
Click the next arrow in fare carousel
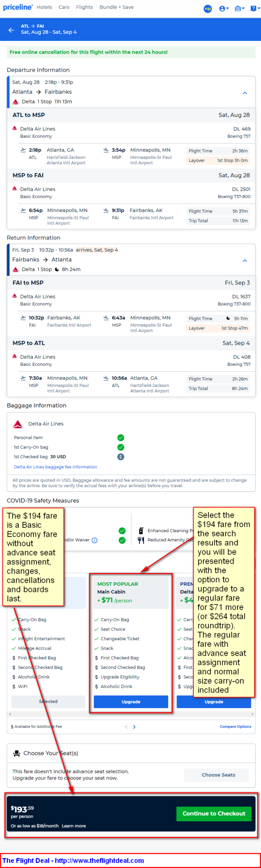pos(134,727)
